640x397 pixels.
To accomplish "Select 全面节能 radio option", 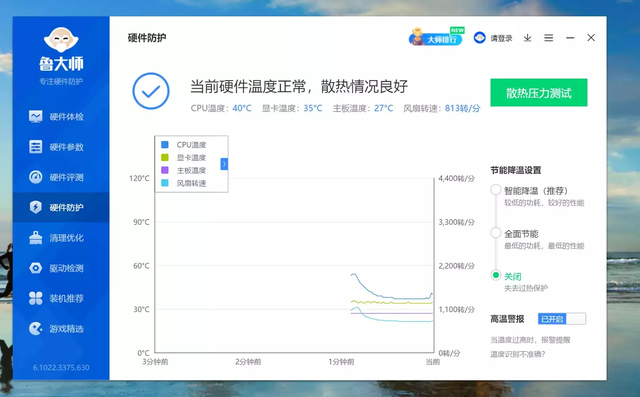I will [x=496, y=233].
